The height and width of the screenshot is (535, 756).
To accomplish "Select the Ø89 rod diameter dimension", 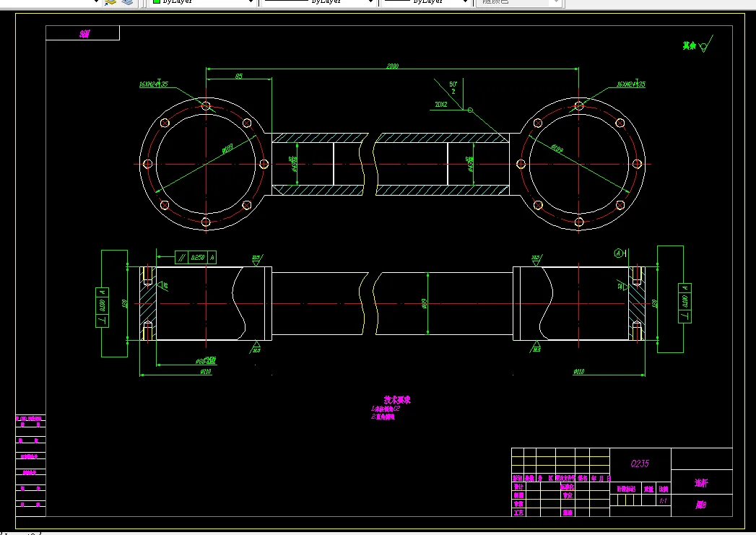I will [425, 304].
